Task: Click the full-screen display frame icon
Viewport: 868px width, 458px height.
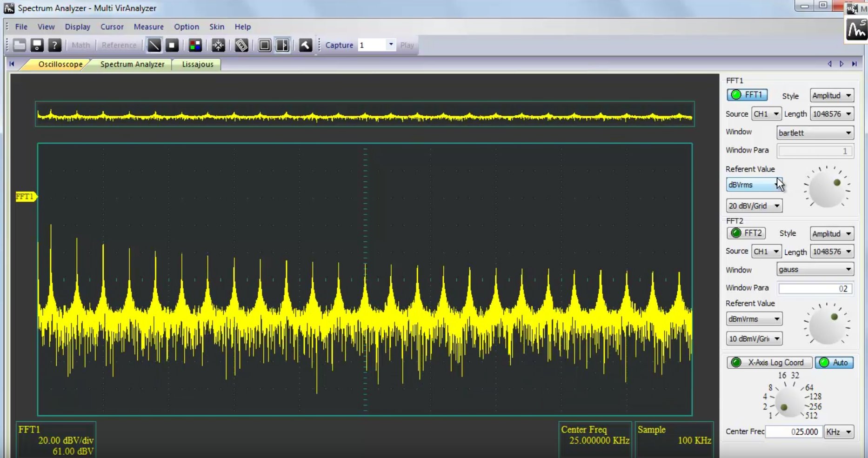Action: click(x=265, y=45)
